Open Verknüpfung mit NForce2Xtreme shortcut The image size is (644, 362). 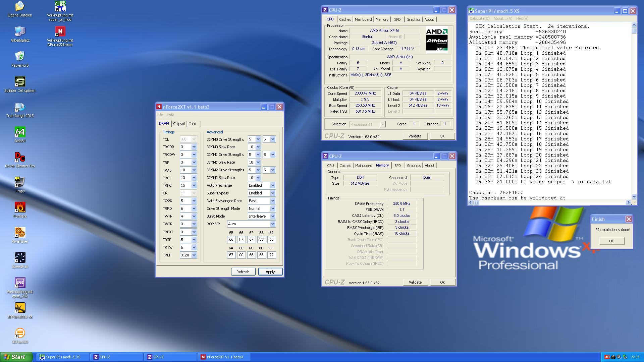[x=60, y=36]
